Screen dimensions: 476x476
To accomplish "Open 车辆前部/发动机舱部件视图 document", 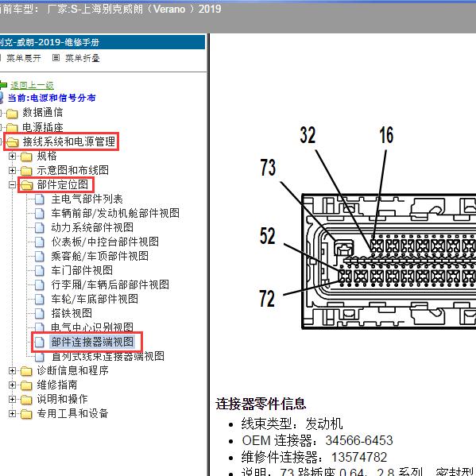I will 115,213.
